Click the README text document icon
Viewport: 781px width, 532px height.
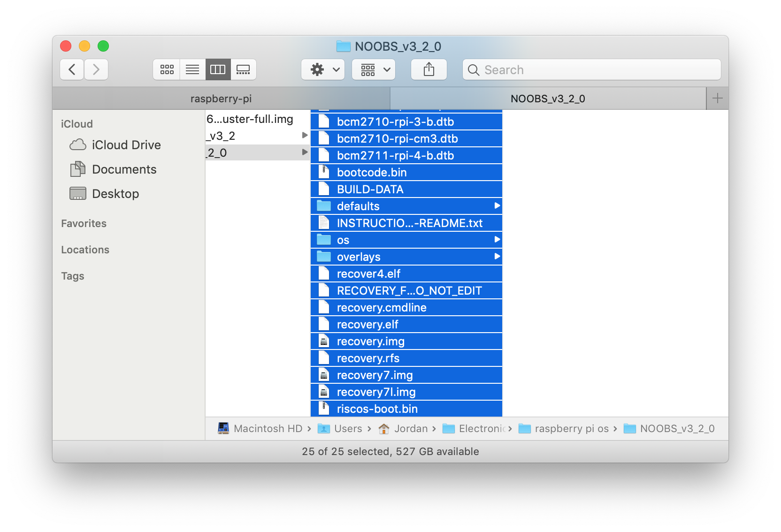coord(324,223)
